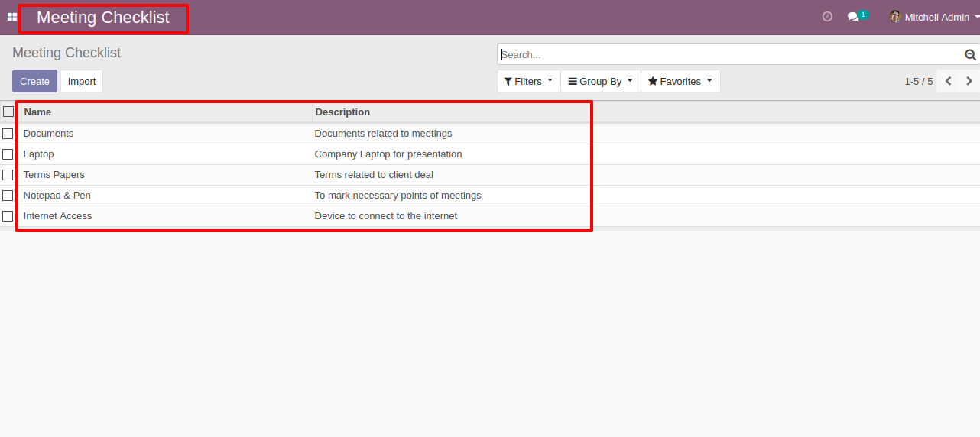Select the Laptop row checkbox

point(8,154)
